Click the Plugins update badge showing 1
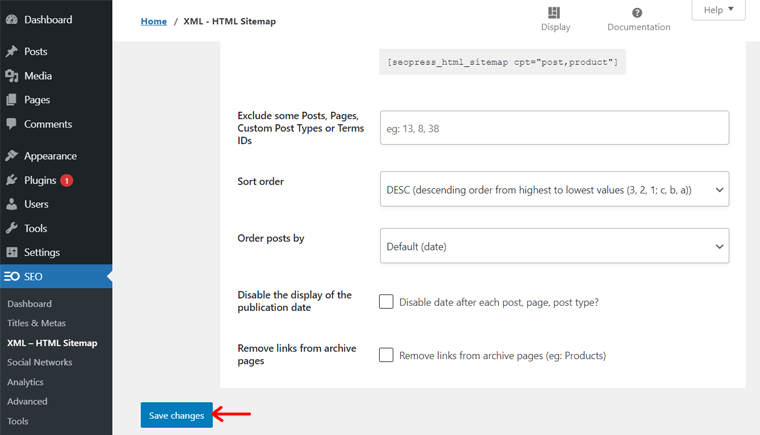This screenshot has width=760, height=435. pyautogui.click(x=67, y=180)
